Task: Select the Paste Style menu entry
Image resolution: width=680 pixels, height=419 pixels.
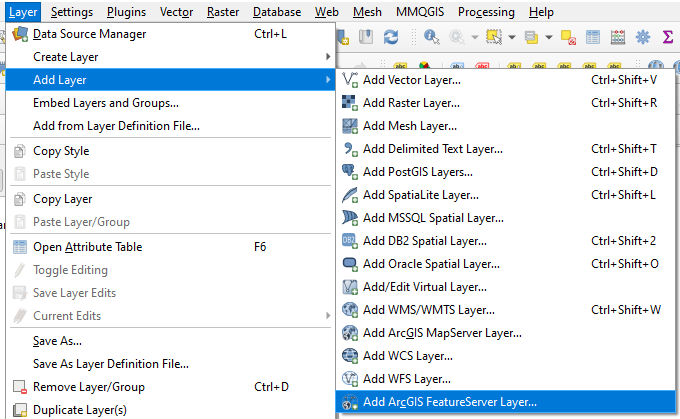Action: 170,174
